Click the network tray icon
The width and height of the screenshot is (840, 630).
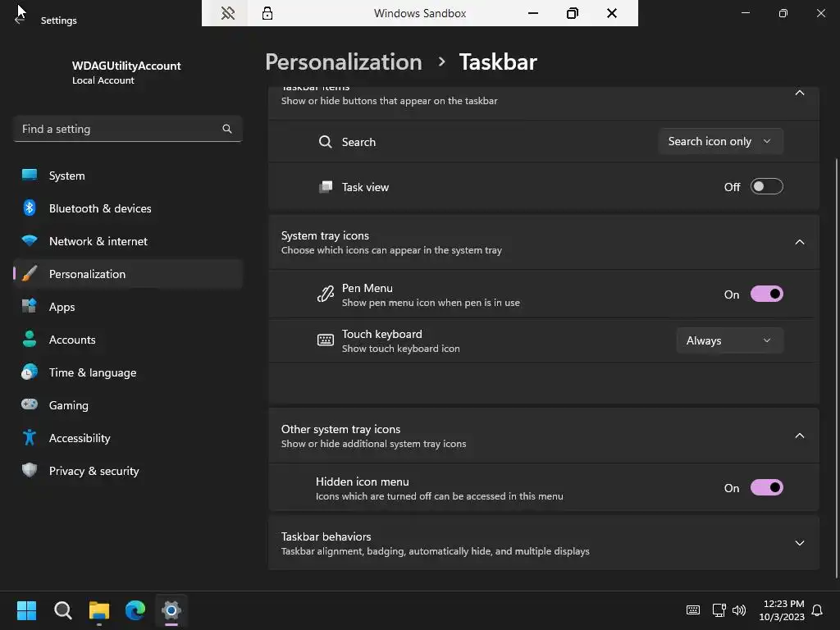coord(719,609)
